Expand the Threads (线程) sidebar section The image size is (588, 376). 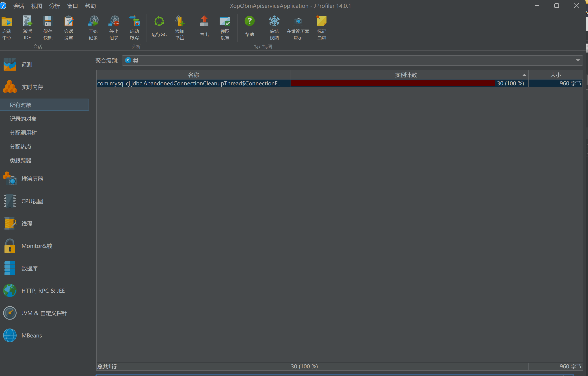click(27, 224)
